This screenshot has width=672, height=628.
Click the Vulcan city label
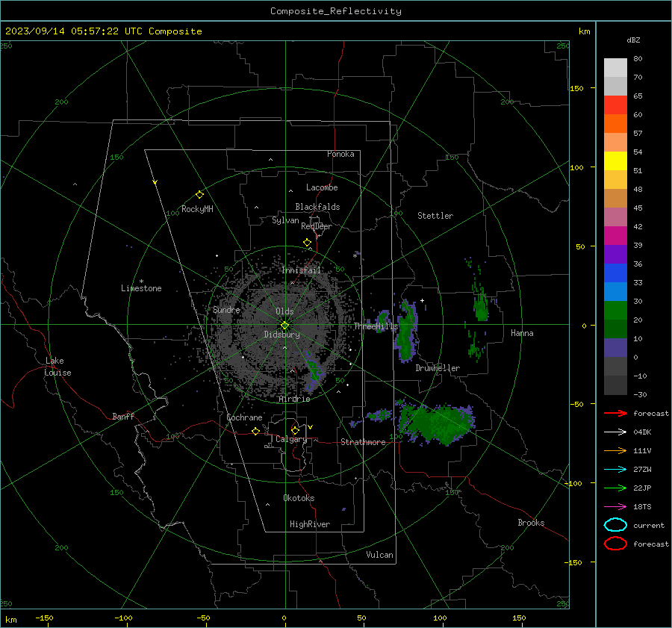(380, 555)
